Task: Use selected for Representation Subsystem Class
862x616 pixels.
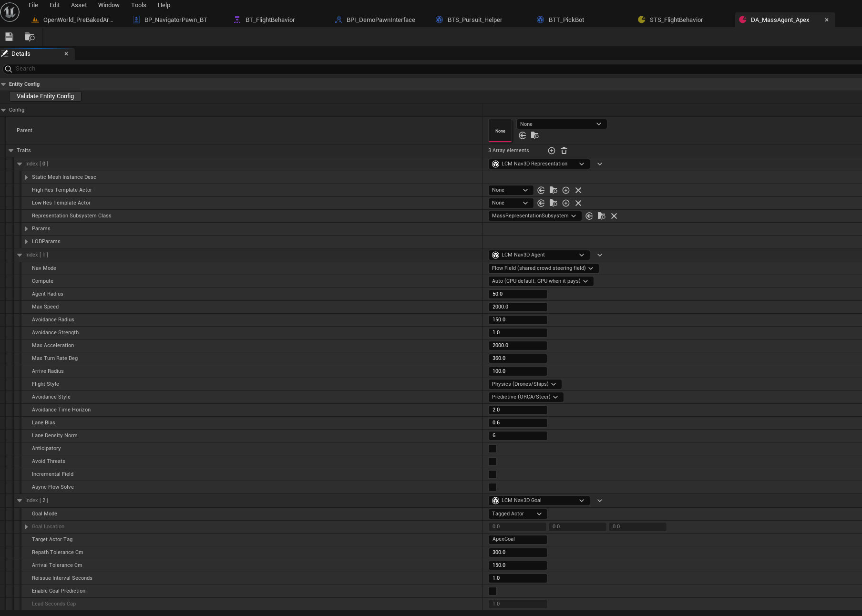Action: pos(589,216)
